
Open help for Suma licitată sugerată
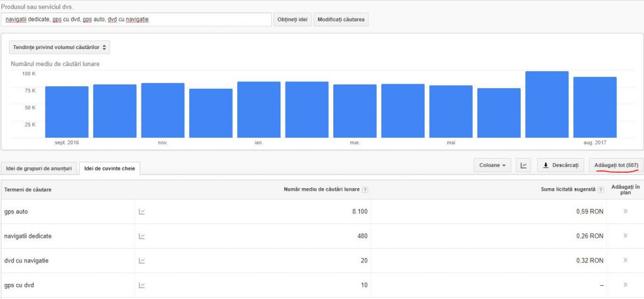[601, 190]
